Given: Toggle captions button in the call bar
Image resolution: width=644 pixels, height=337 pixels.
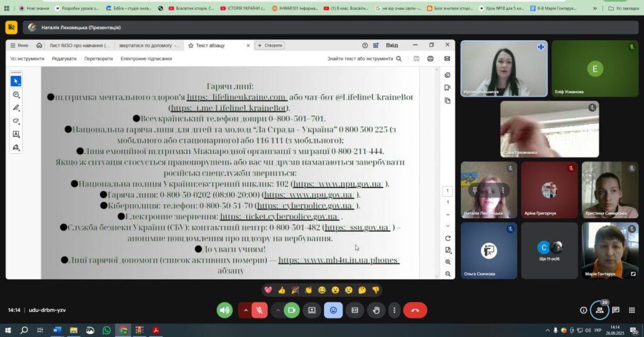Looking at the screenshot, I should [x=355, y=310].
